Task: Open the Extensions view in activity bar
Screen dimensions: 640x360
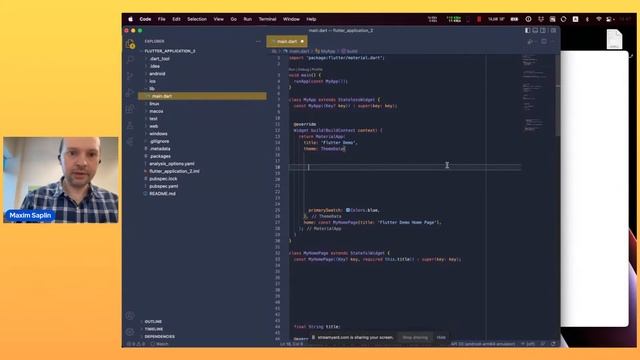Action: 130,109
